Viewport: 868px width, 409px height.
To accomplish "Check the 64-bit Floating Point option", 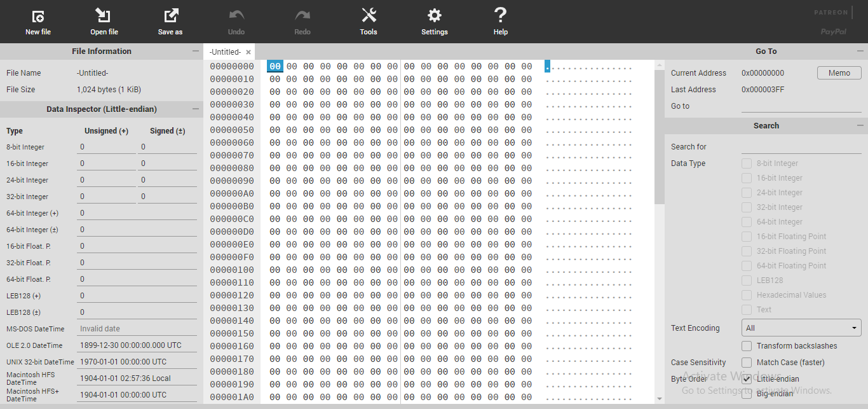I will pos(747,266).
